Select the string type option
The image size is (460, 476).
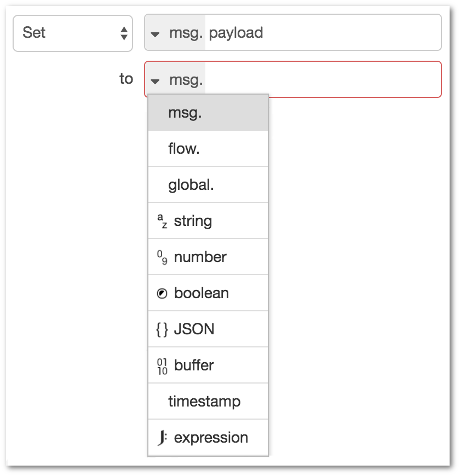(208, 221)
